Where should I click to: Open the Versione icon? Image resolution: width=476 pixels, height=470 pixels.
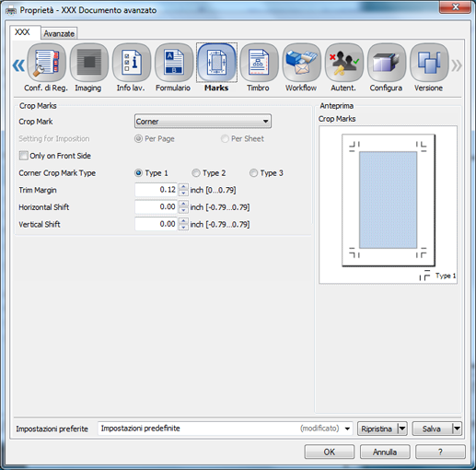(x=429, y=63)
